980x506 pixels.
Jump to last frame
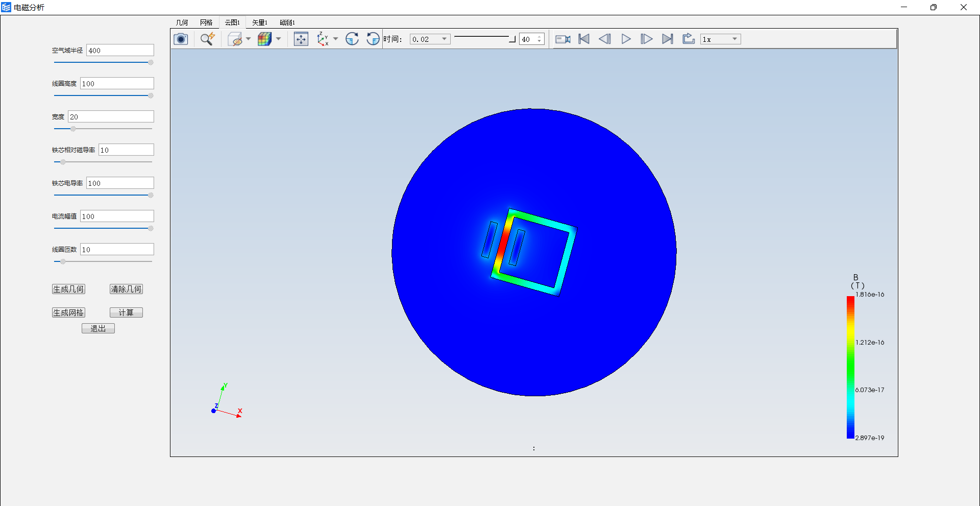click(x=668, y=39)
